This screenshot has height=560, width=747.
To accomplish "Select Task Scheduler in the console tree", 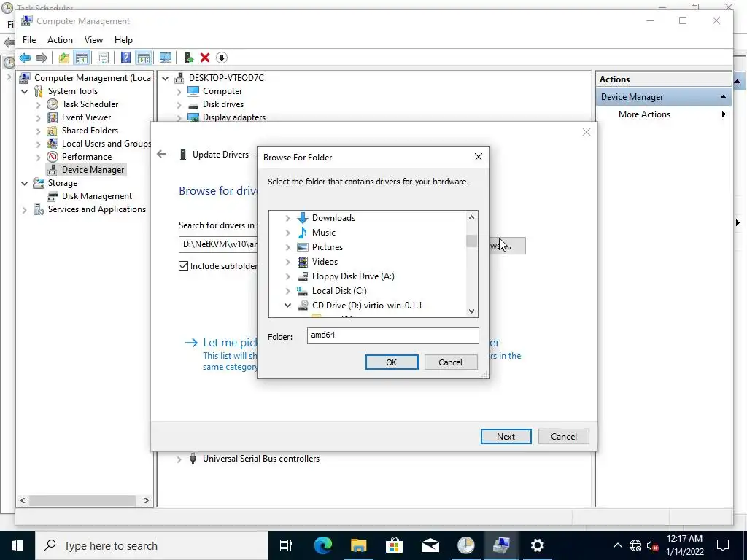I will [90, 104].
